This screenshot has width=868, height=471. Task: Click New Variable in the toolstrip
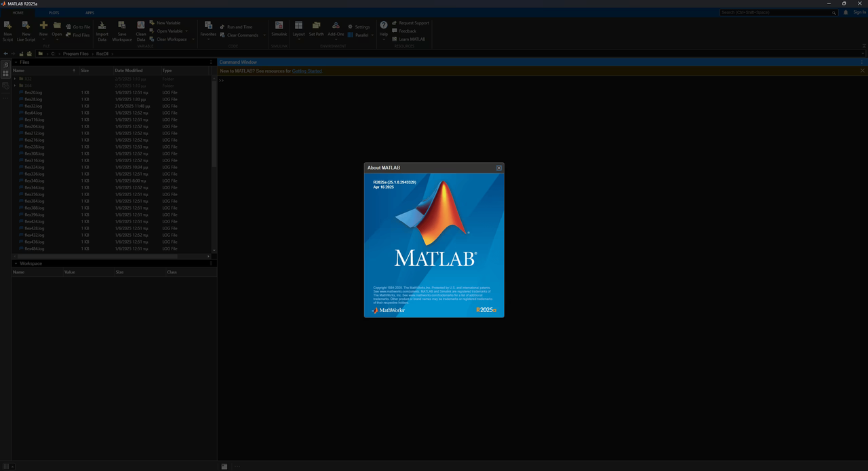click(165, 23)
